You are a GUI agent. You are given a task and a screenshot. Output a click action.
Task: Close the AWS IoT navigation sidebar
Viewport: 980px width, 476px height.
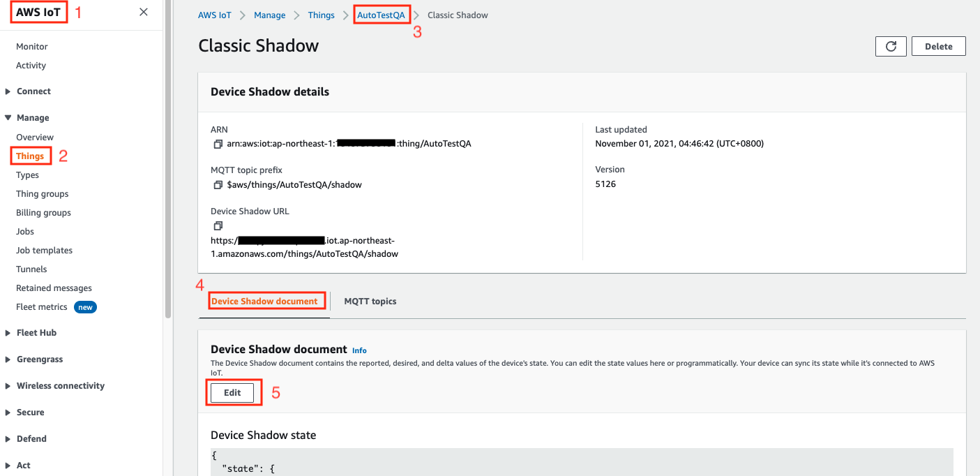click(x=143, y=12)
